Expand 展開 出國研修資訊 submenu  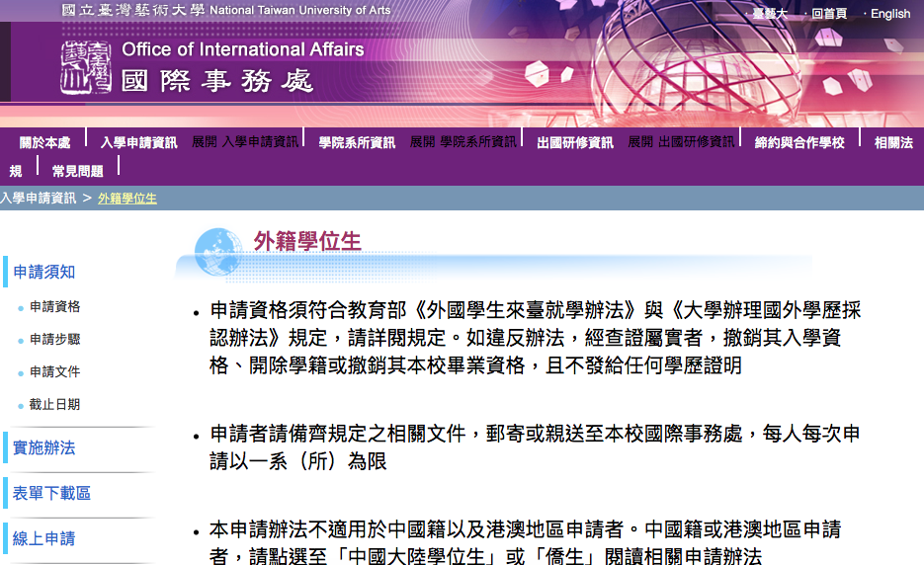[x=681, y=142]
